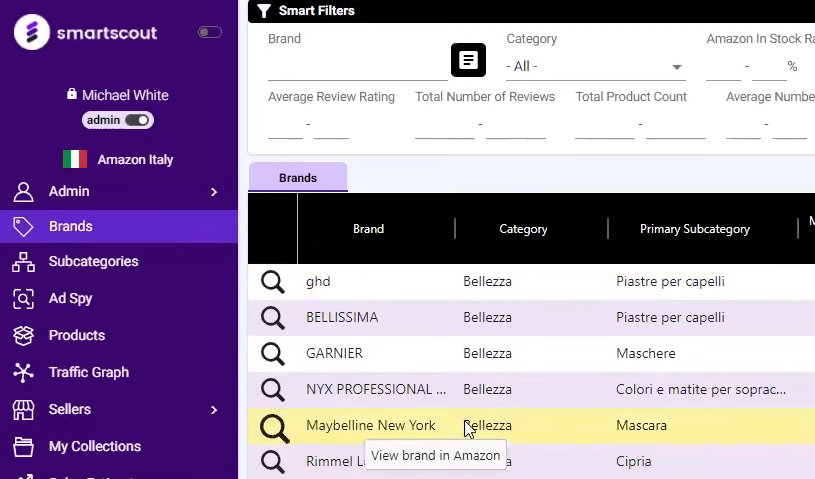The image size is (815, 479).
Task: Click magnifier icon for BELLISSIMA row
Action: [273, 318]
